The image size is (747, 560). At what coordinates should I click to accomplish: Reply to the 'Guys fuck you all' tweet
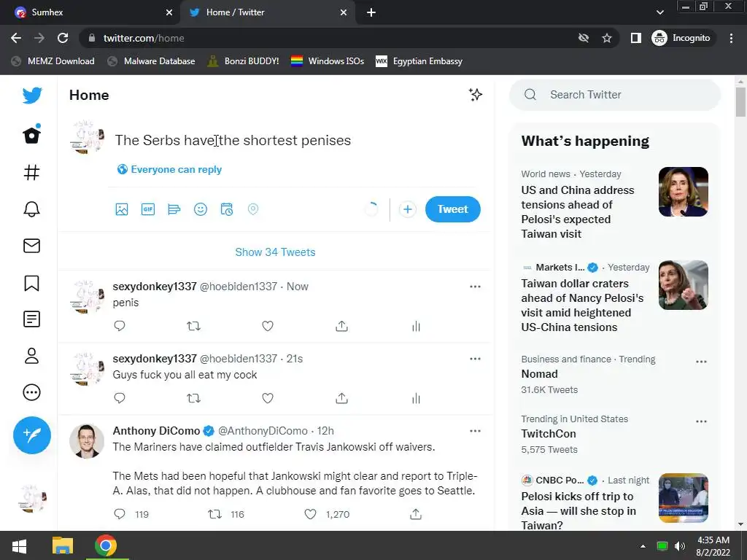pos(120,398)
